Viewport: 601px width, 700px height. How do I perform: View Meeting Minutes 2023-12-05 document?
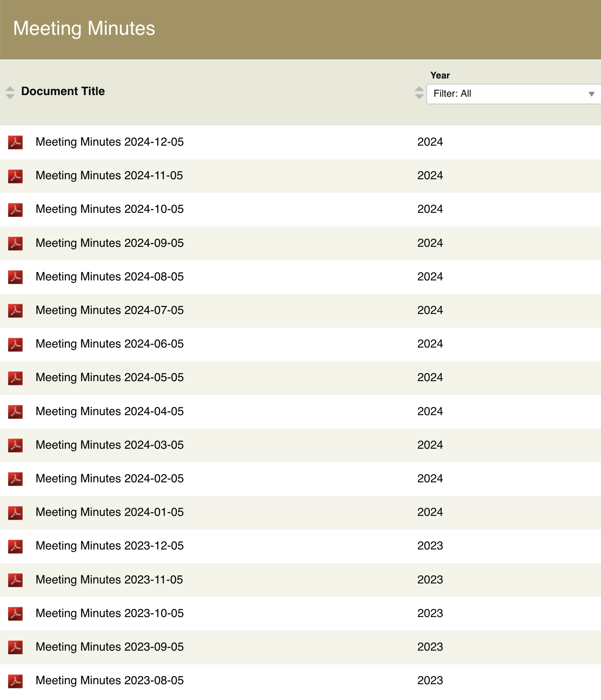[110, 546]
